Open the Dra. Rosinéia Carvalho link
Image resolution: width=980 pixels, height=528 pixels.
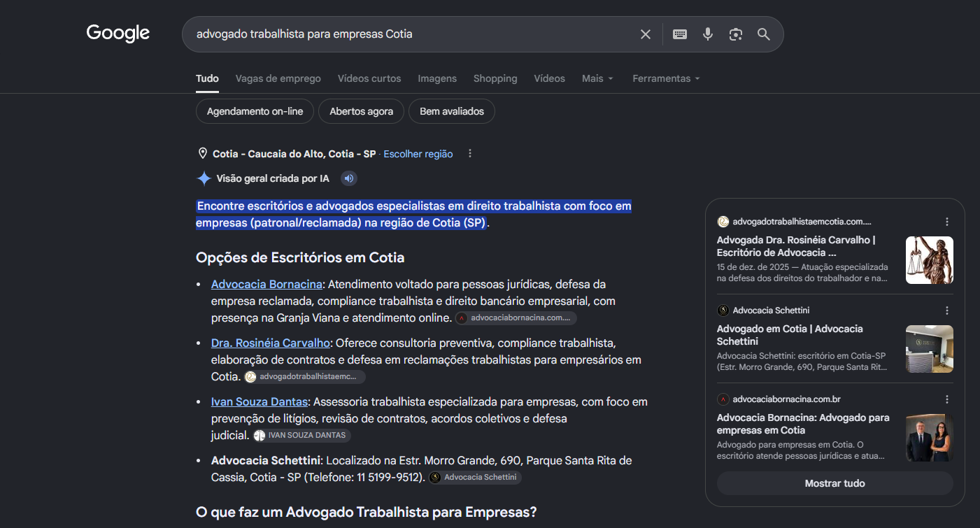(x=271, y=343)
